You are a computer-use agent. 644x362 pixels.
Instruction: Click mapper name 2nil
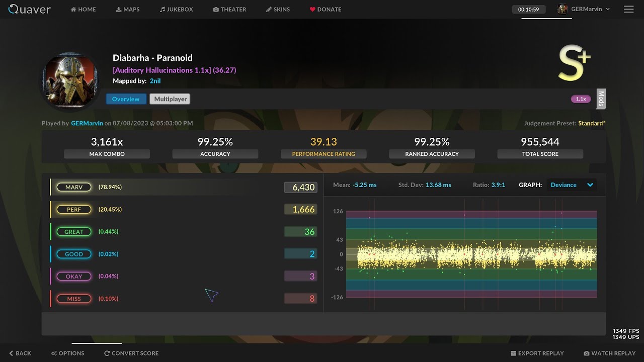[x=155, y=80]
